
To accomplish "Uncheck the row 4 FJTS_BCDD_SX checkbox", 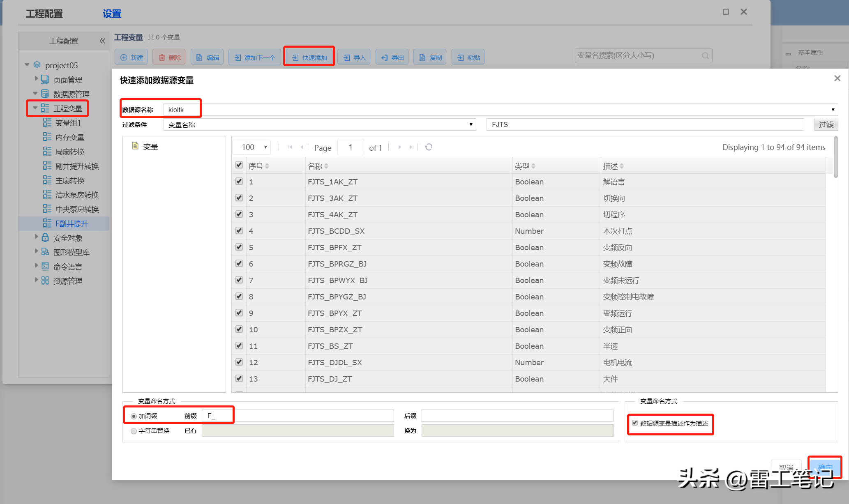I will point(239,230).
